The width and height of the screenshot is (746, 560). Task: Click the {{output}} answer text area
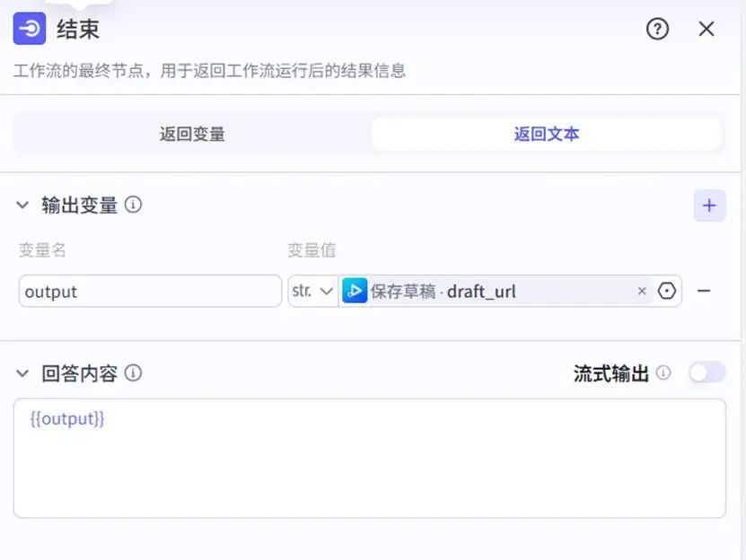pyautogui.click(x=370, y=459)
